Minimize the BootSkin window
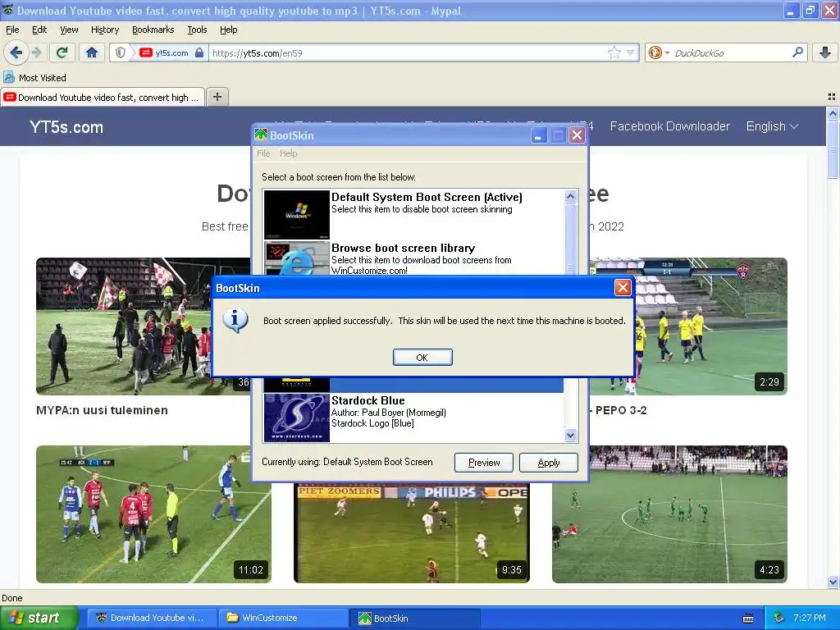This screenshot has width=840, height=630. (538, 135)
